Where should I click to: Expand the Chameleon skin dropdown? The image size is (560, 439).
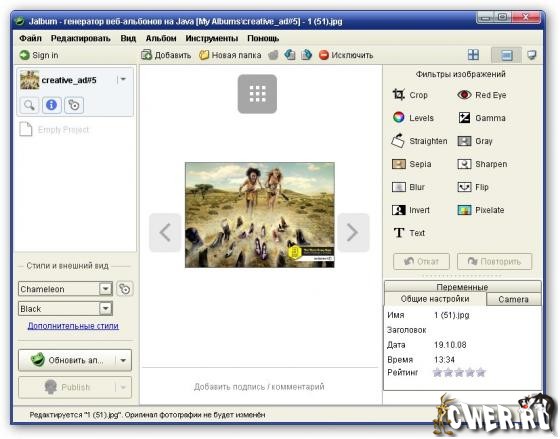(x=106, y=289)
